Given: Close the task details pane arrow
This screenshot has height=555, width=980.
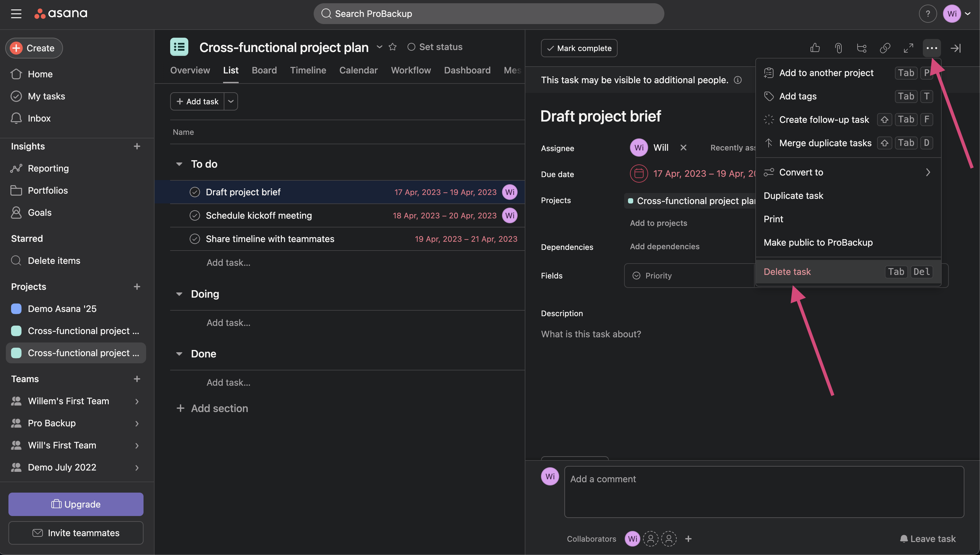Looking at the screenshot, I should [x=956, y=48].
